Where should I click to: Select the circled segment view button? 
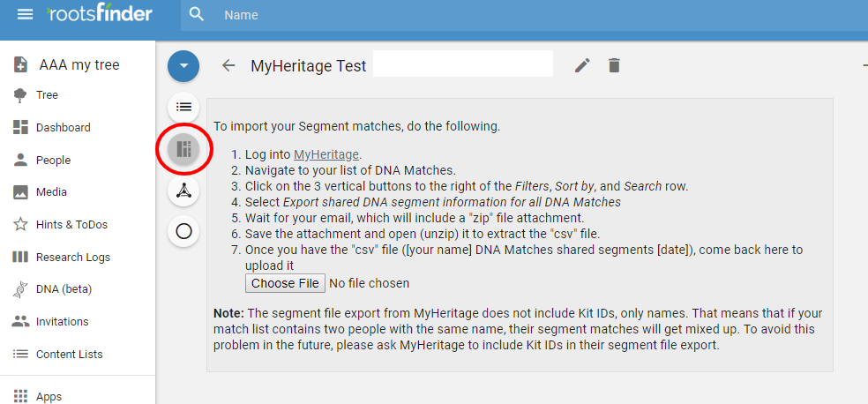183,148
